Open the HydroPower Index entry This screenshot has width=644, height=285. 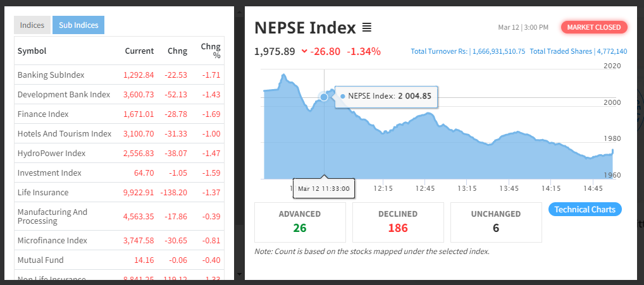(52, 154)
